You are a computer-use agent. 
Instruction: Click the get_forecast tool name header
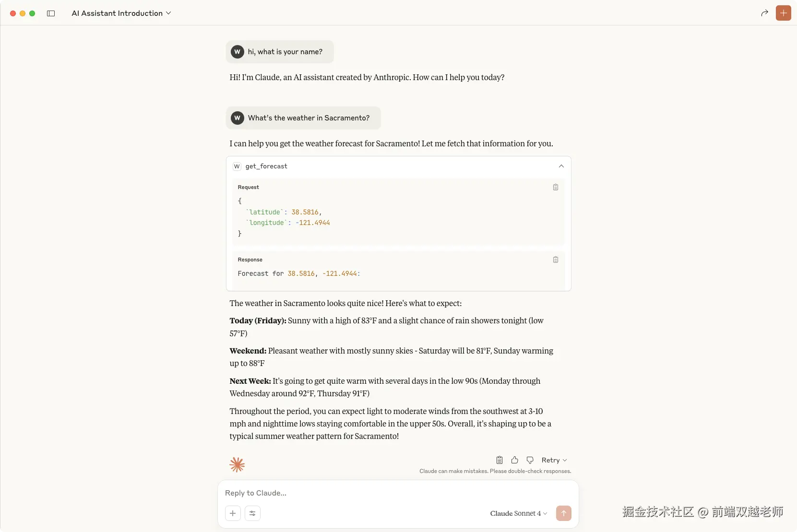(x=266, y=166)
